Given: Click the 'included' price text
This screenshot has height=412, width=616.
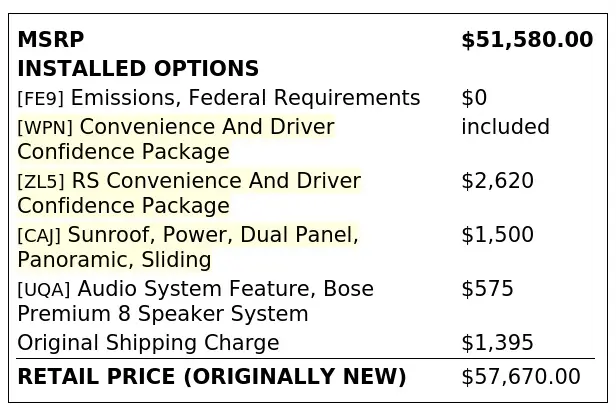Looking at the screenshot, I should [506, 127].
